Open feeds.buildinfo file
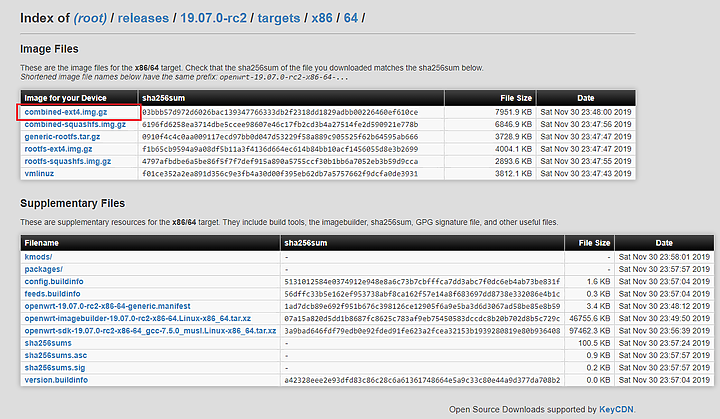Viewport: 720px width, 419px height. (52, 294)
